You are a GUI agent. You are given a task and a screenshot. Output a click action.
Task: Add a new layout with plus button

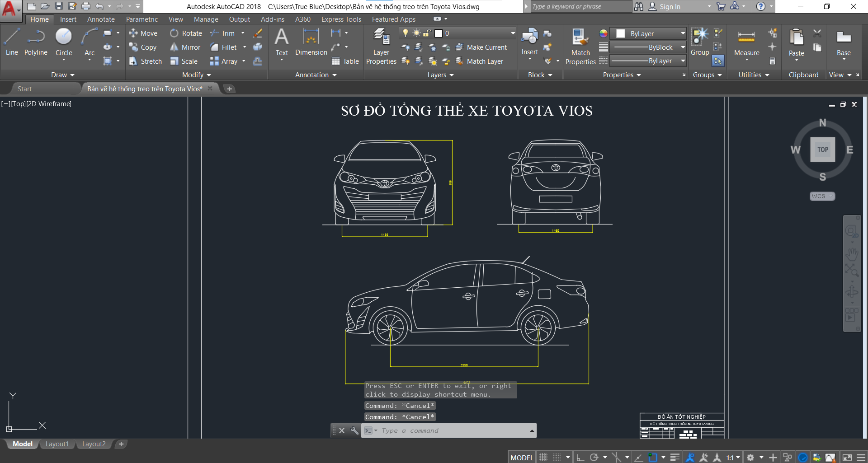click(121, 444)
